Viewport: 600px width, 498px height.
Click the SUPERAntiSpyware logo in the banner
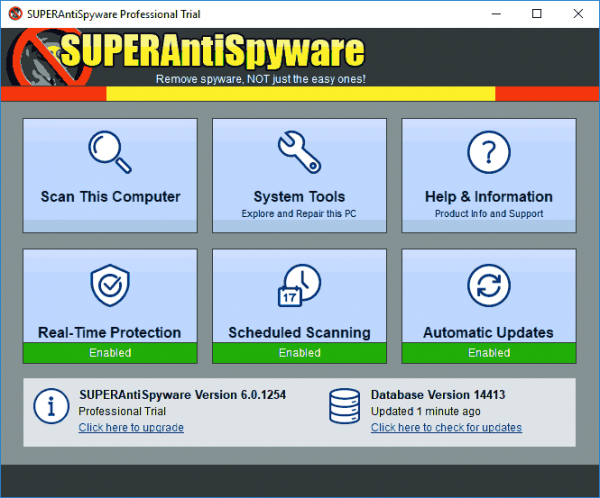click(186, 57)
